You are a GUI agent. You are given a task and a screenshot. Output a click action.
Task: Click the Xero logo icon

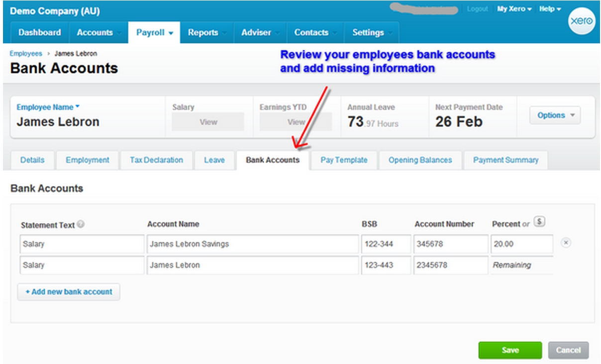coord(581,23)
